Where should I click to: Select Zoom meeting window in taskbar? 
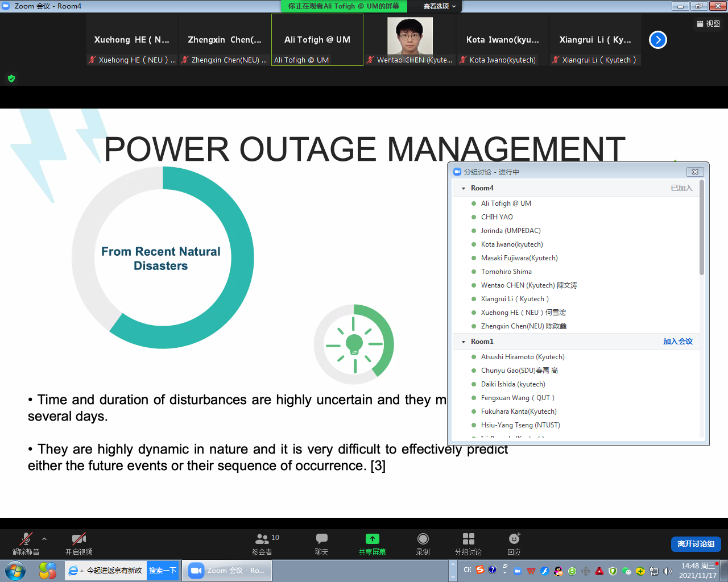[x=227, y=571]
